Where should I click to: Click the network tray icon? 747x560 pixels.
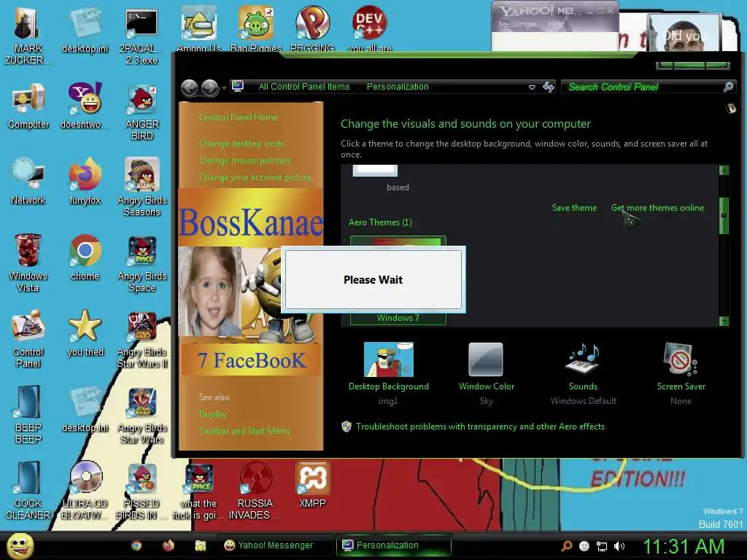pyautogui.click(x=602, y=546)
